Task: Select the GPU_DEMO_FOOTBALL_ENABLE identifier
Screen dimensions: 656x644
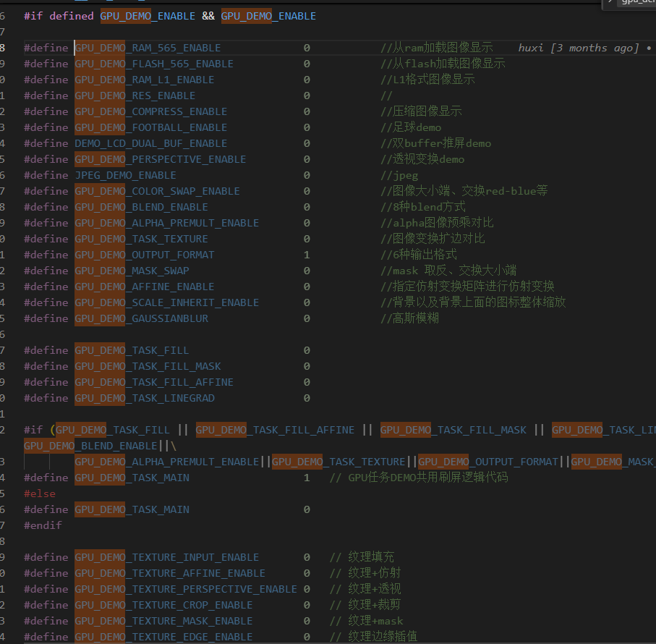Action: click(151, 127)
